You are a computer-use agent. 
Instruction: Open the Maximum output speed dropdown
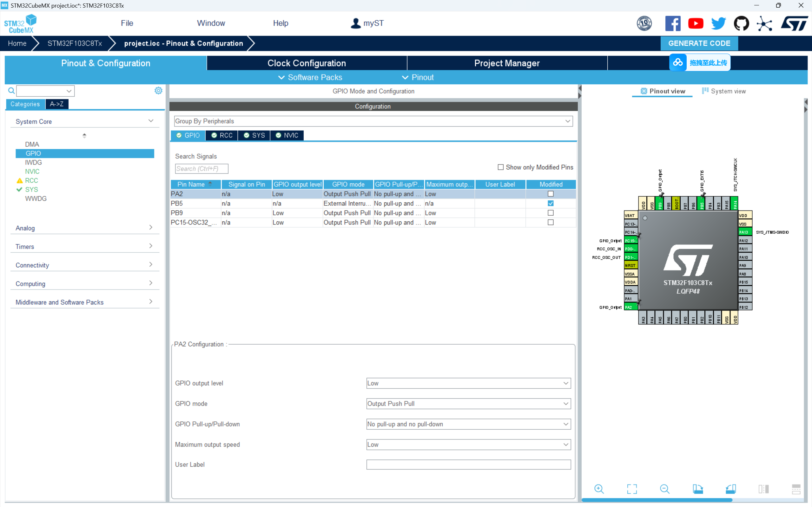(x=468, y=445)
